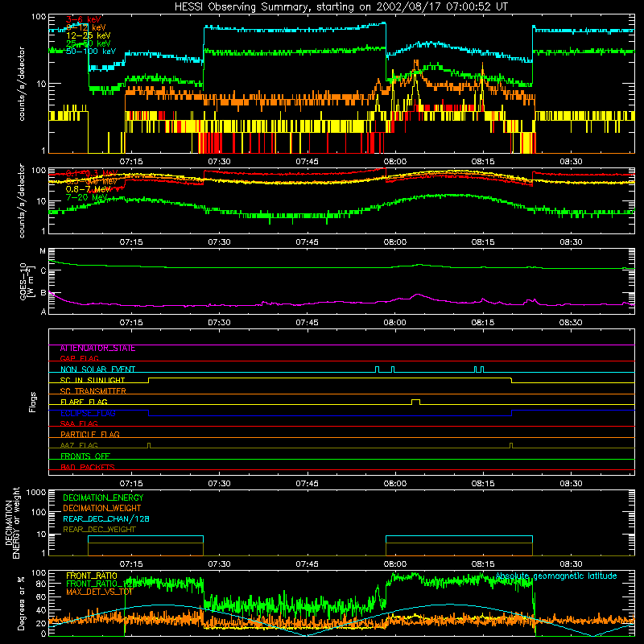Viewport: 644px width, 644px height.
Task: Select the GAP_FLAG label
Action: pyautogui.click(x=79, y=358)
